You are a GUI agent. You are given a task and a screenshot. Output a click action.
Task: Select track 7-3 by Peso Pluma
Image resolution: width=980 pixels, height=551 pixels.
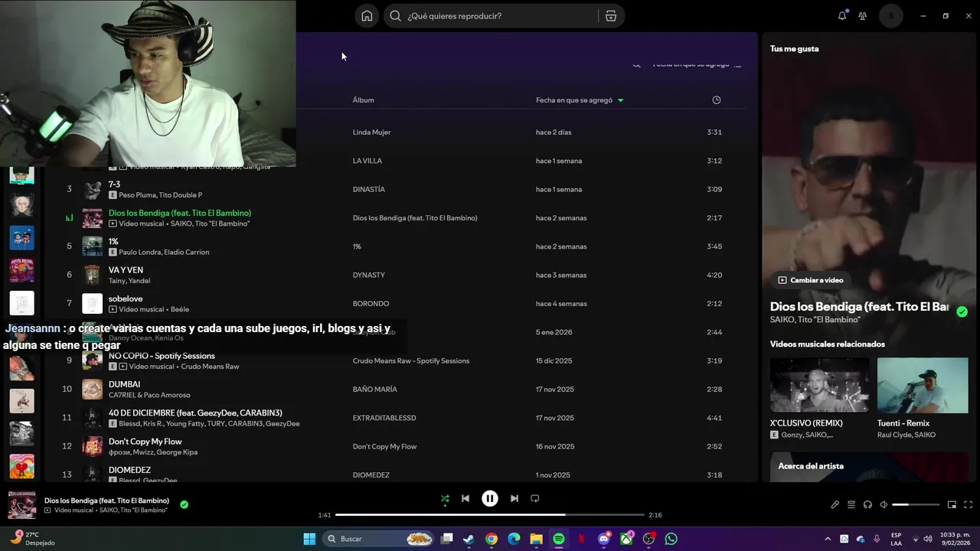pyautogui.click(x=114, y=184)
